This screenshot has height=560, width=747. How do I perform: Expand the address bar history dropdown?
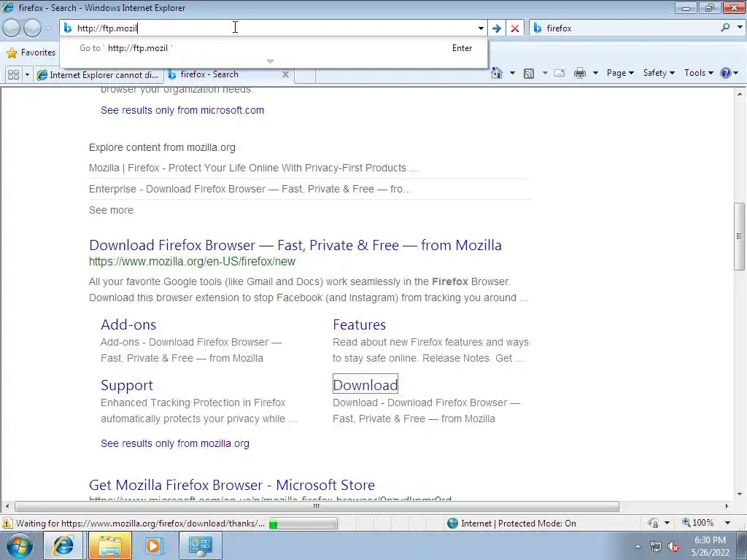(481, 28)
